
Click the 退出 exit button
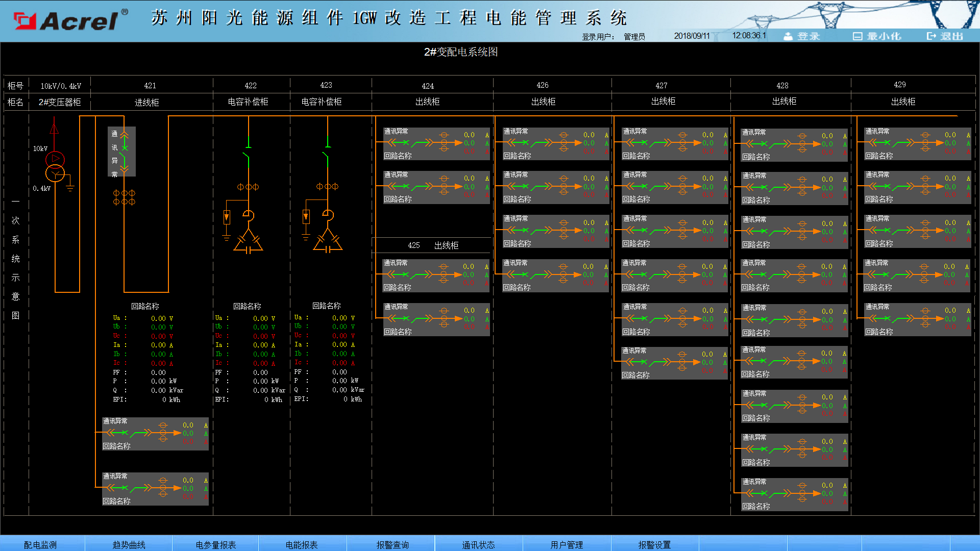point(945,36)
